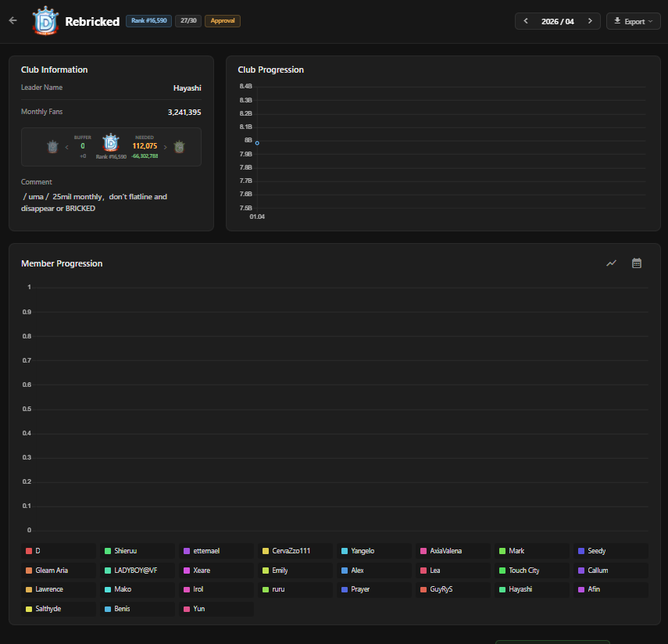
Task: Click the Rank #16,590 badge
Action: pyautogui.click(x=148, y=21)
